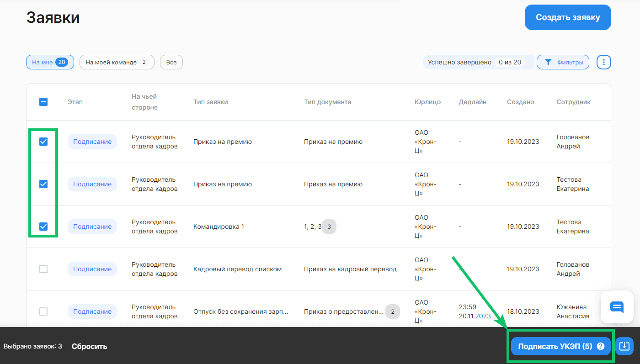Click the Дедлайн column header
Screen dimensions: 640x364
(x=473, y=102)
